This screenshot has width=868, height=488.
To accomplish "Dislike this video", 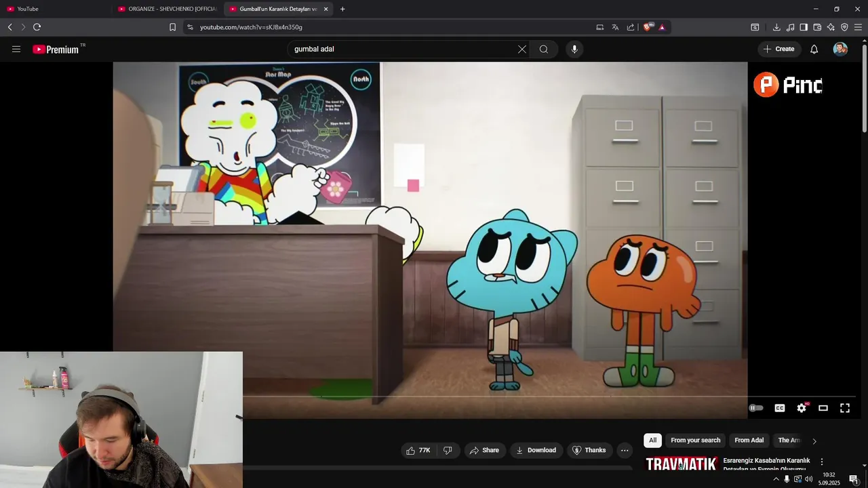I will (448, 450).
